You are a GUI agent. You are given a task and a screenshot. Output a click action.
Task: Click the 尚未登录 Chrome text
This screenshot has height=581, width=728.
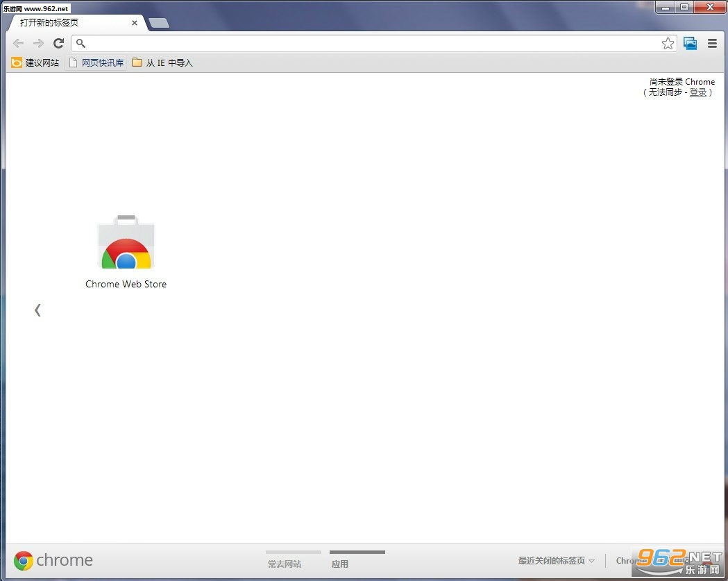(682, 82)
